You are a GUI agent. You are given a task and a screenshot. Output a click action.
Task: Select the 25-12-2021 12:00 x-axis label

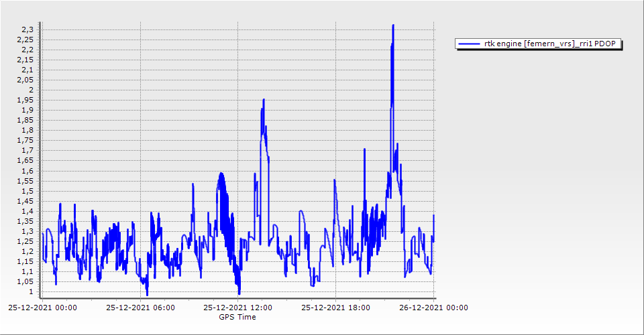(237, 308)
